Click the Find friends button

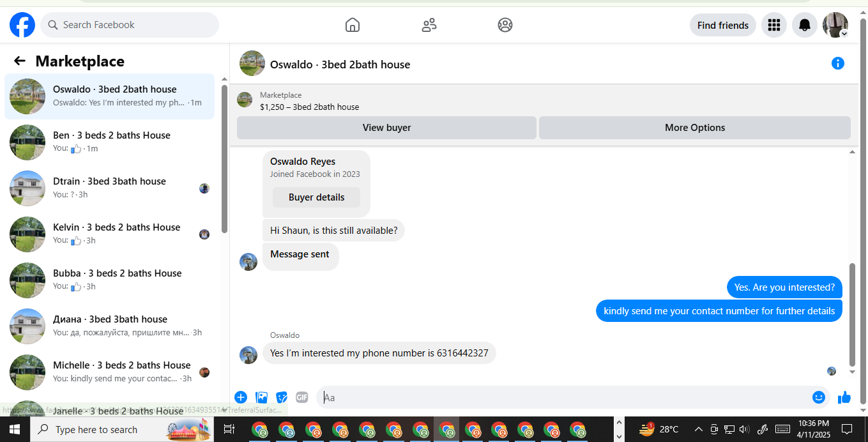click(723, 25)
